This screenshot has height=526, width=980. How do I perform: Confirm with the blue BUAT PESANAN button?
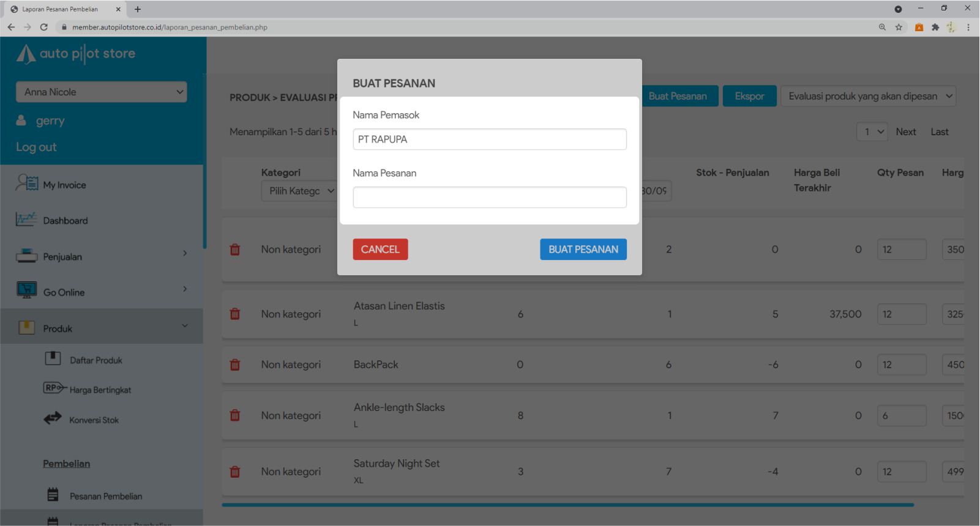coord(583,250)
